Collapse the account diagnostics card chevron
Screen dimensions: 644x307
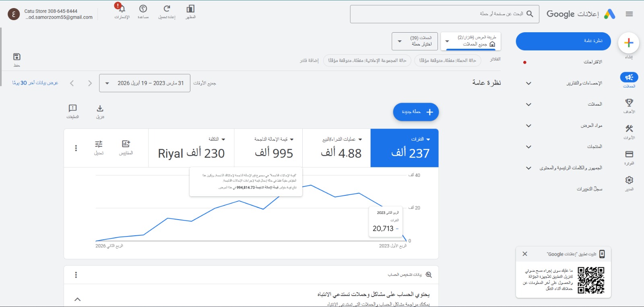(78, 299)
